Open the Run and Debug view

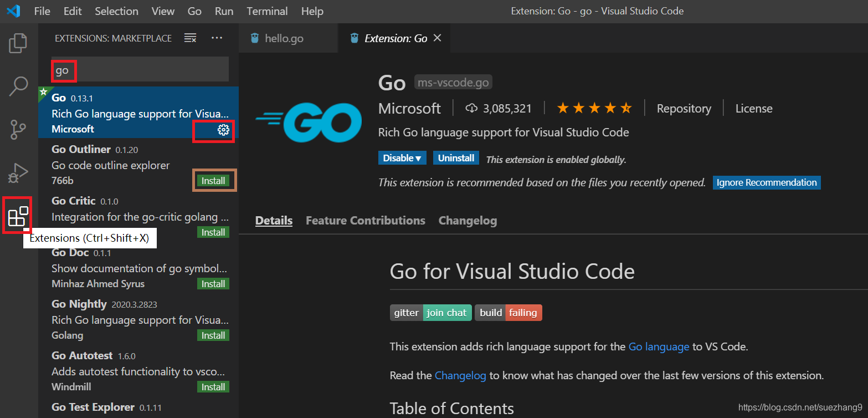pos(18,172)
